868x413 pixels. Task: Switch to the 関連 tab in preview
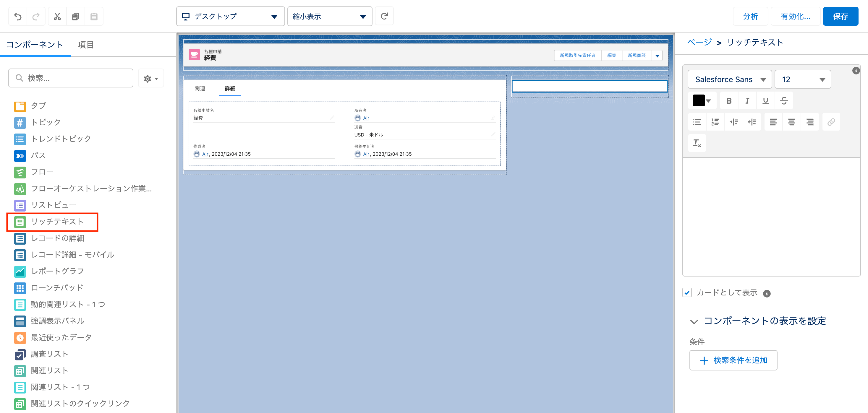point(200,89)
